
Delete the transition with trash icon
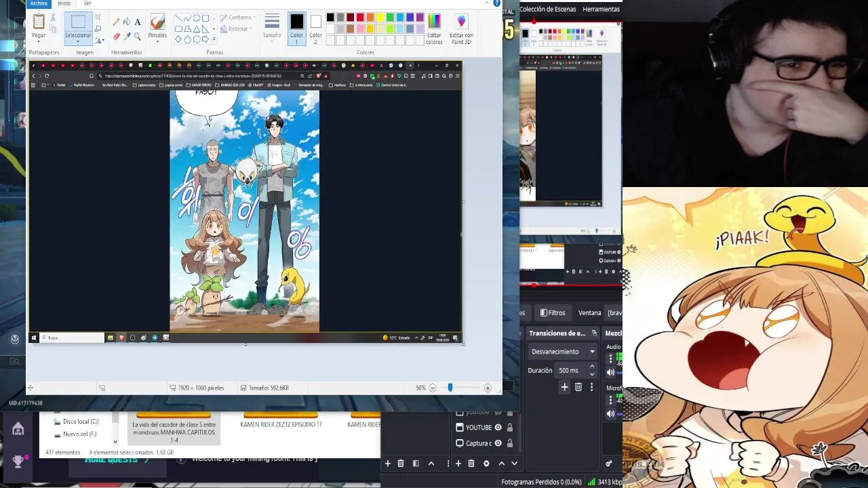point(578,387)
